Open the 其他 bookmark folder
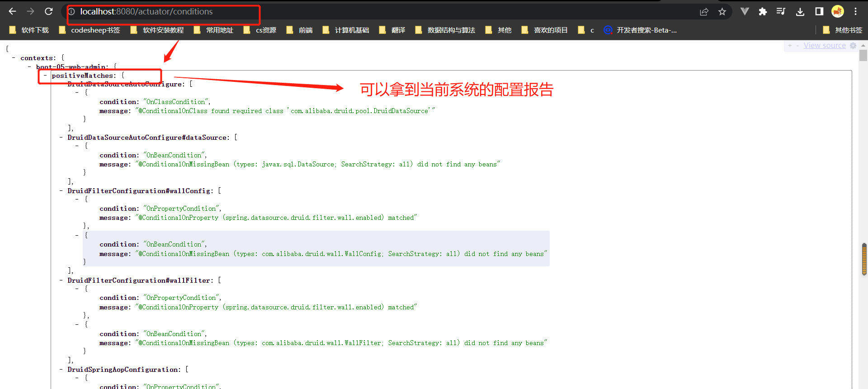The width and height of the screenshot is (868, 389). [498, 30]
